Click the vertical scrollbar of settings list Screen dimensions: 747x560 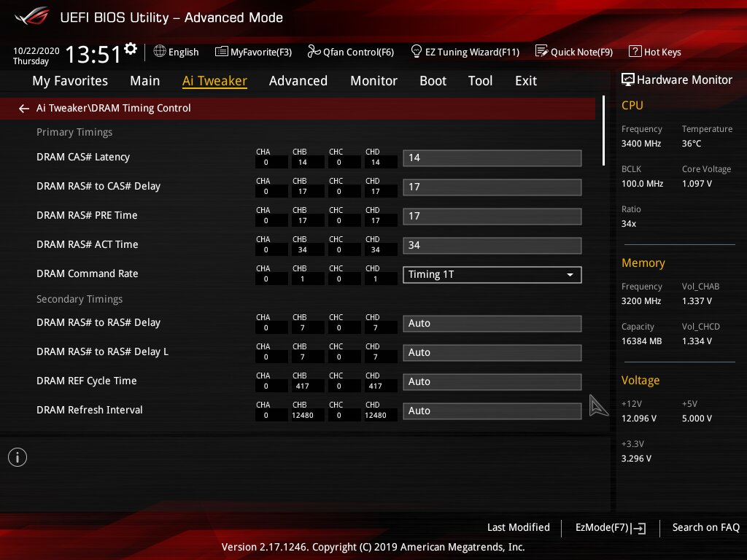[603, 131]
